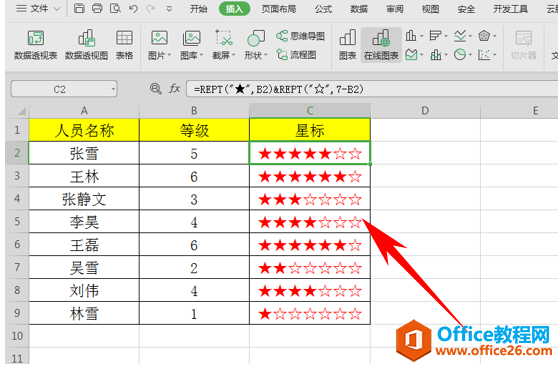Click the 等级 header cell
The image size is (559, 368).
tap(194, 130)
